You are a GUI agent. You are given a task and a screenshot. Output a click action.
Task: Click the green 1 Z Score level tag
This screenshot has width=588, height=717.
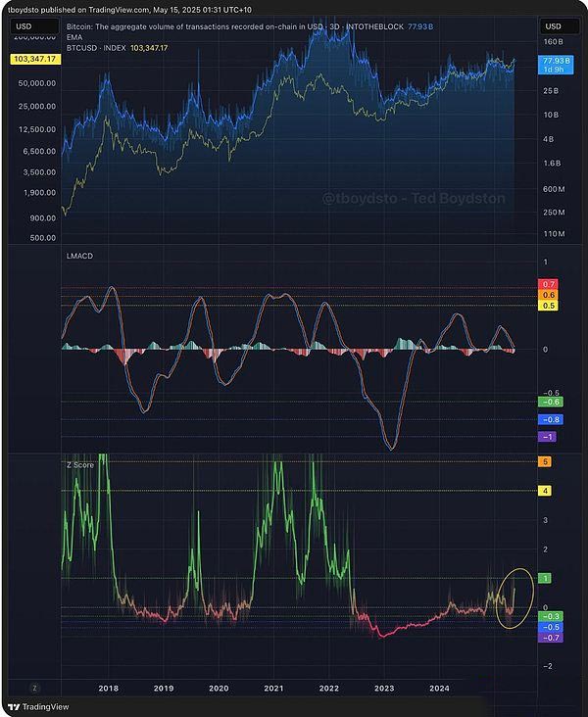click(546, 578)
